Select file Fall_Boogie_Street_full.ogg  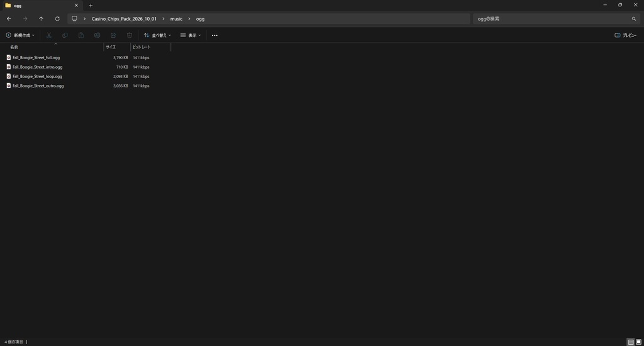[36, 57]
